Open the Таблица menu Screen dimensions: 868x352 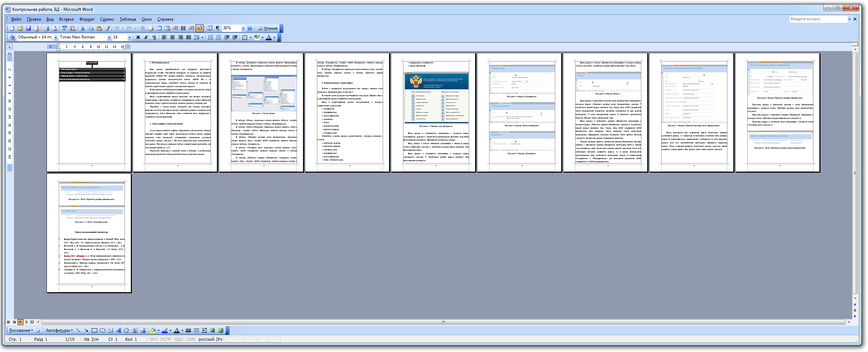tap(128, 19)
